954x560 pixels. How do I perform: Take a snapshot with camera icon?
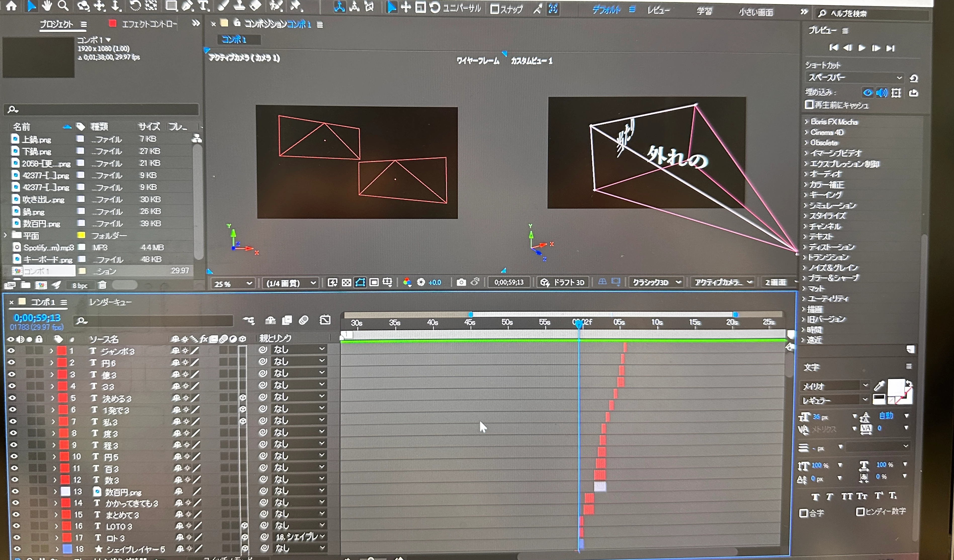point(461,282)
